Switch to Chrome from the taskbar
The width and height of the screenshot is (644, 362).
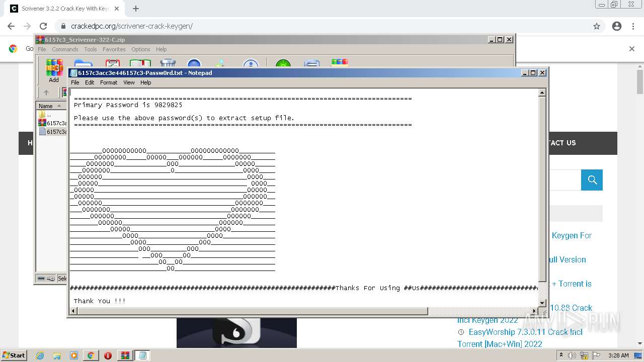point(91,355)
